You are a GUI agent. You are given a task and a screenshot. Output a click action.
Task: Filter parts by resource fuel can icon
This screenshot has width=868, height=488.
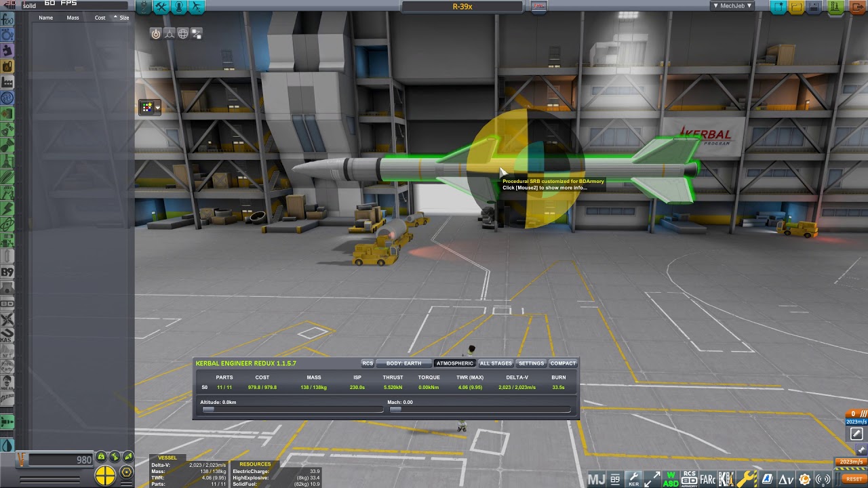[x=7, y=66]
